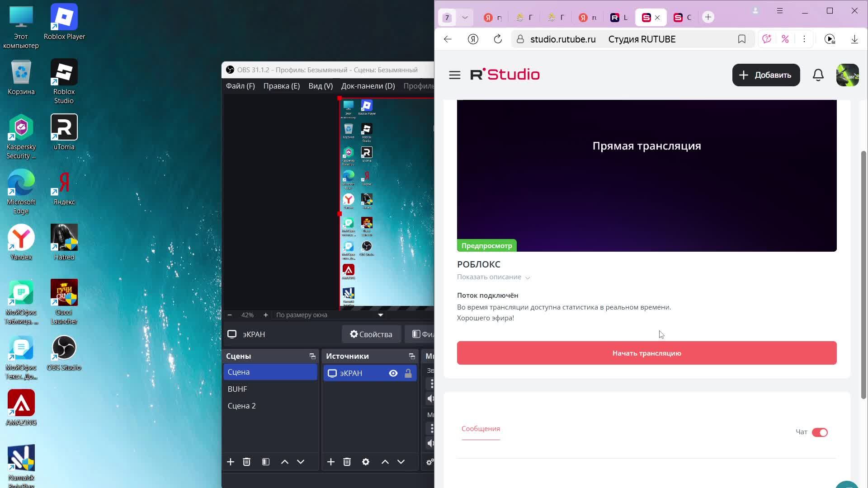Open source settings via gear icon in Источники
The width and height of the screenshot is (868, 488).
[365, 462]
